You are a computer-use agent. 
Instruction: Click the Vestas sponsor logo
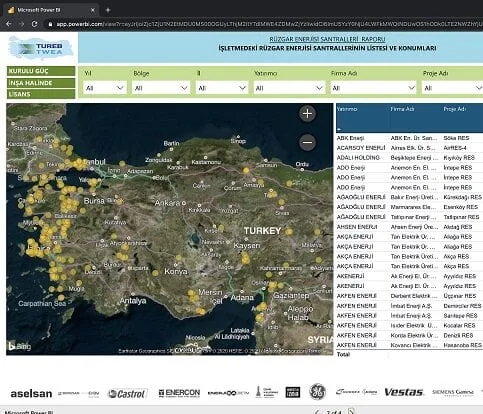(404, 392)
